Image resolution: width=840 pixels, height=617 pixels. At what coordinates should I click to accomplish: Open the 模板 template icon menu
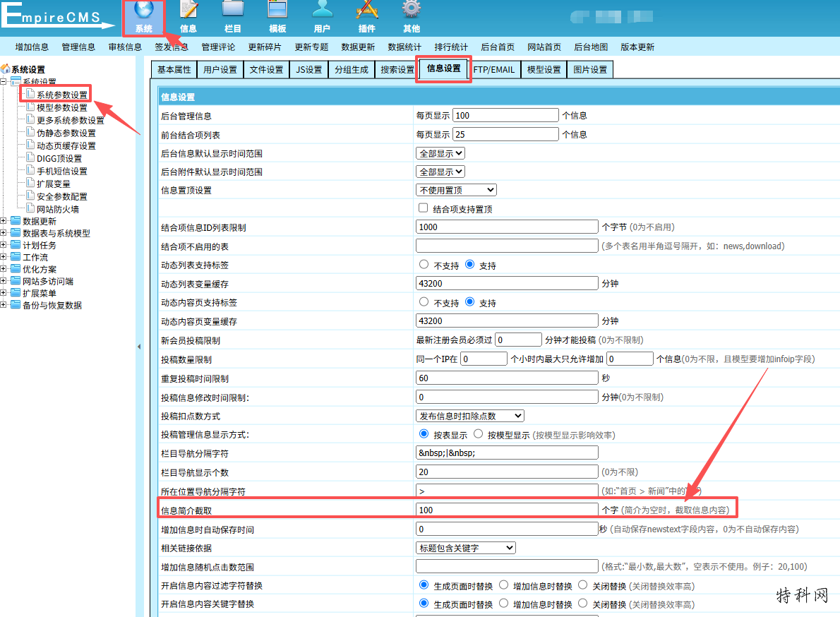tap(277, 17)
